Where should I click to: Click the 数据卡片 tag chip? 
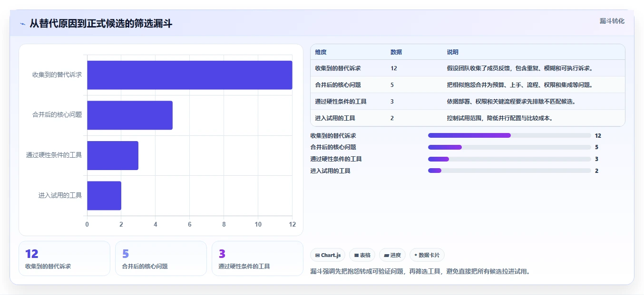427,255
